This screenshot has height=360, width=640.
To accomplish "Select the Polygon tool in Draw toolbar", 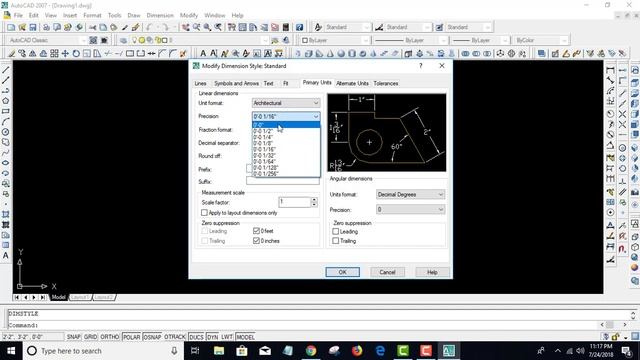I will coord(6,101).
